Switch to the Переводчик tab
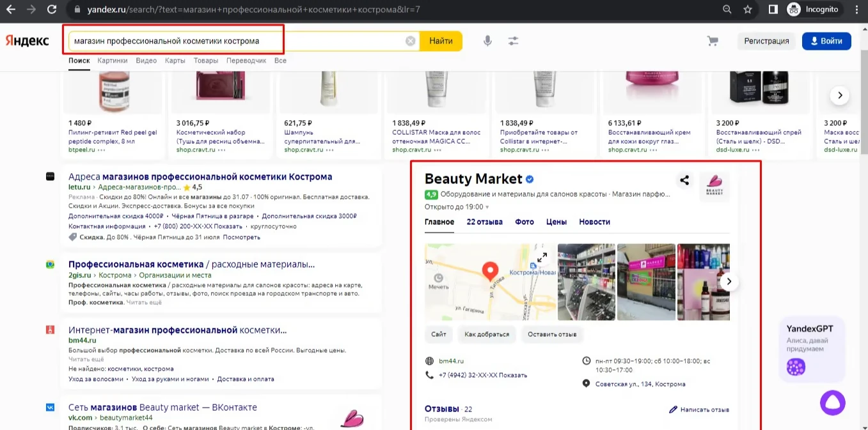868x430 pixels. [x=246, y=61]
